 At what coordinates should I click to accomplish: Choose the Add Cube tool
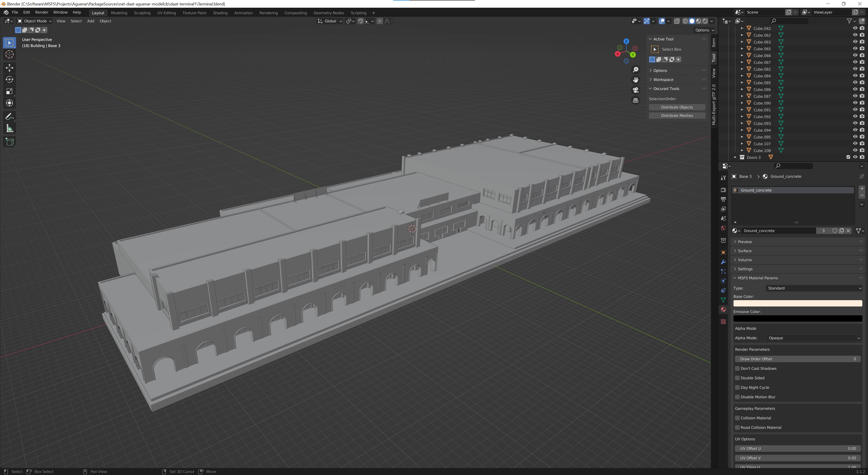9,142
